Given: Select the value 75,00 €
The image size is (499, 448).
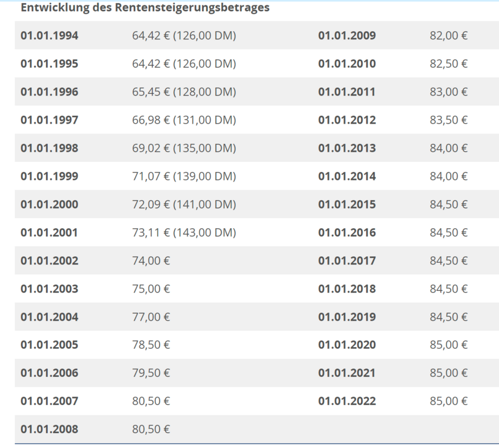Looking at the screenshot, I should pos(151,289).
